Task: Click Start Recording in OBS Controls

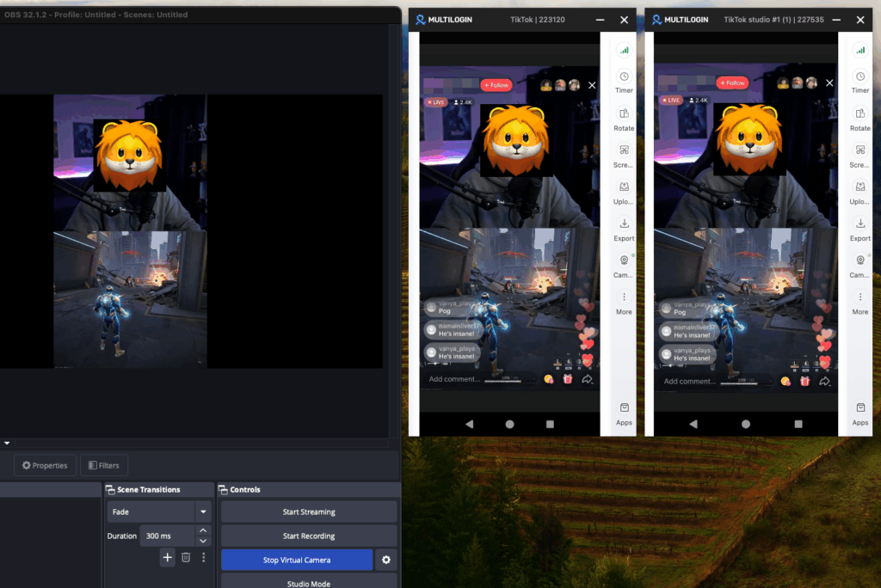Action: point(309,536)
